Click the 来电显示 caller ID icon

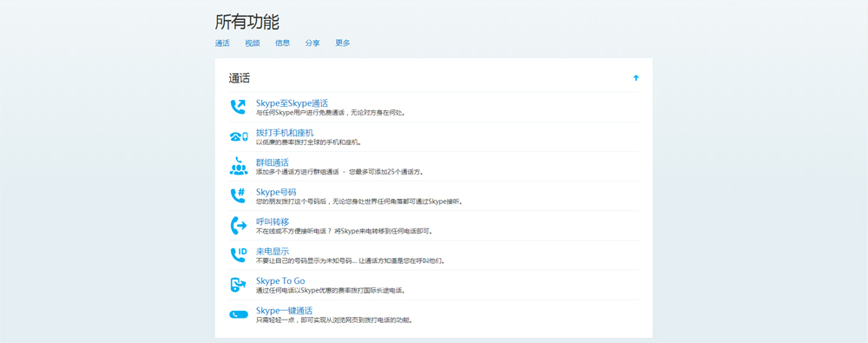[x=239, y=255]
